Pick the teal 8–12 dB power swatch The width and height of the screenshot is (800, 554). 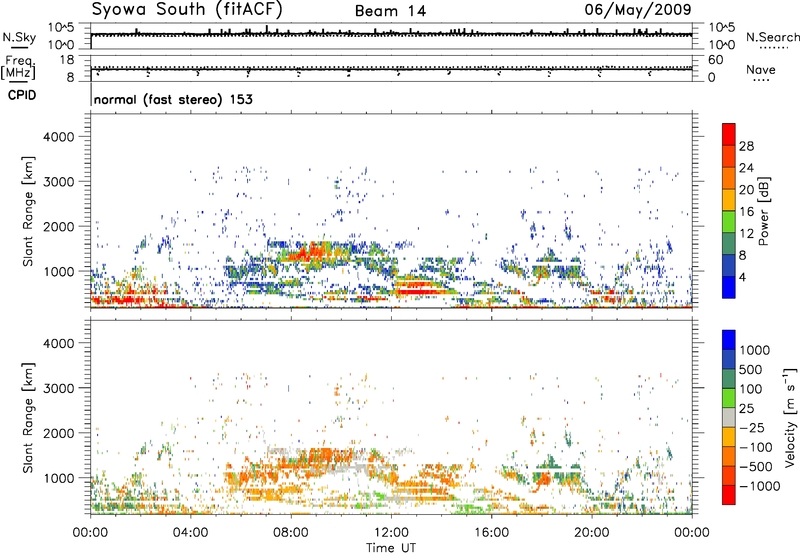pyautogui.click(x=729, y=244)
